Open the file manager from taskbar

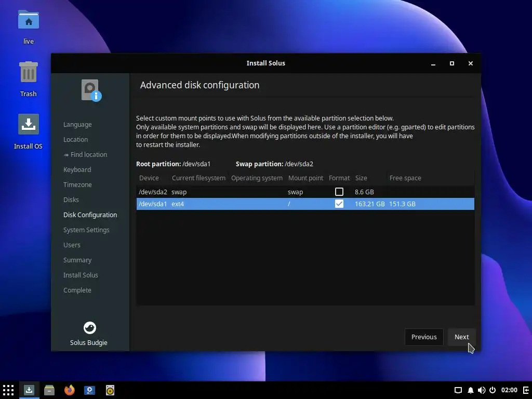click(49, 390)
